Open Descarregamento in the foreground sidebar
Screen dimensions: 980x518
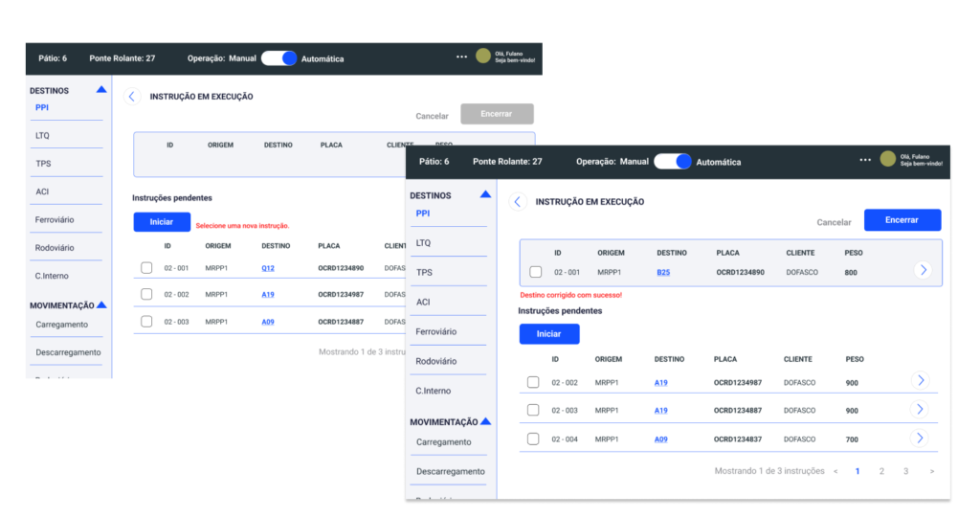pos(450,471)
